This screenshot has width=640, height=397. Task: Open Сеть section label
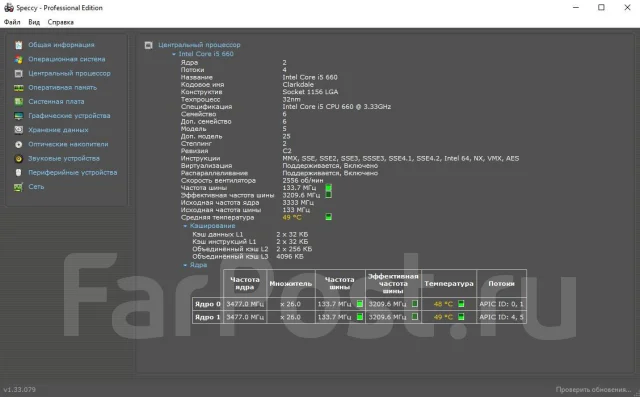tap(36, 187)
